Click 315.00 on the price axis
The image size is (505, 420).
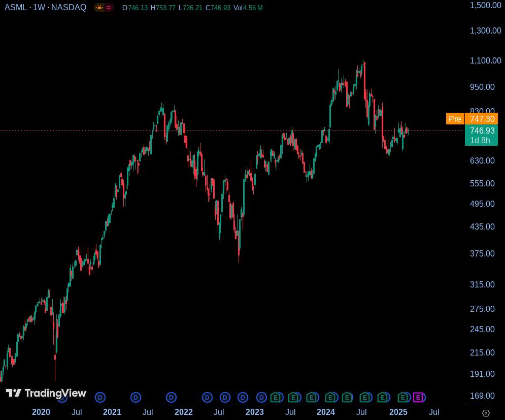pyautogui.click(x=482, y=284)
